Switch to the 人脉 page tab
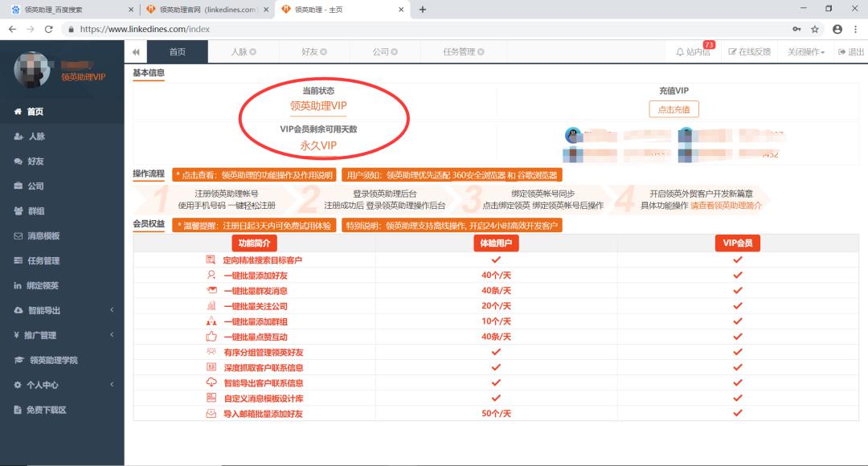This screenshot has width=868, height=466. click(240, 52)
